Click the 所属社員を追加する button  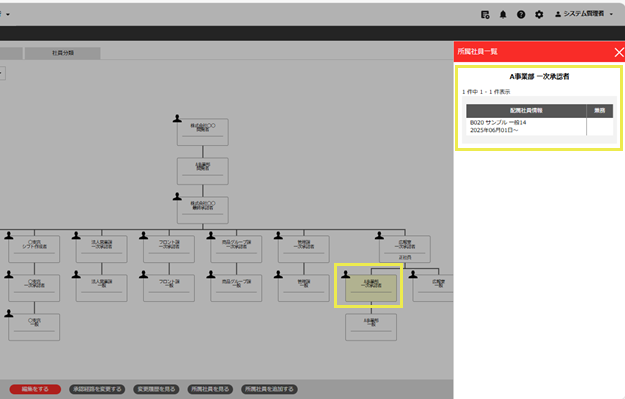point(269,389)
